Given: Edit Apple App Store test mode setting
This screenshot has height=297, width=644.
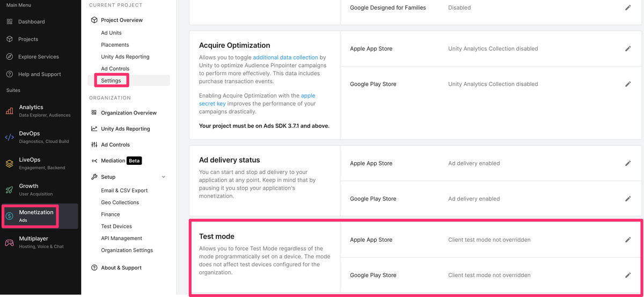Looking at the screenshot, I should pyautogui.click(x=628, y=240).
